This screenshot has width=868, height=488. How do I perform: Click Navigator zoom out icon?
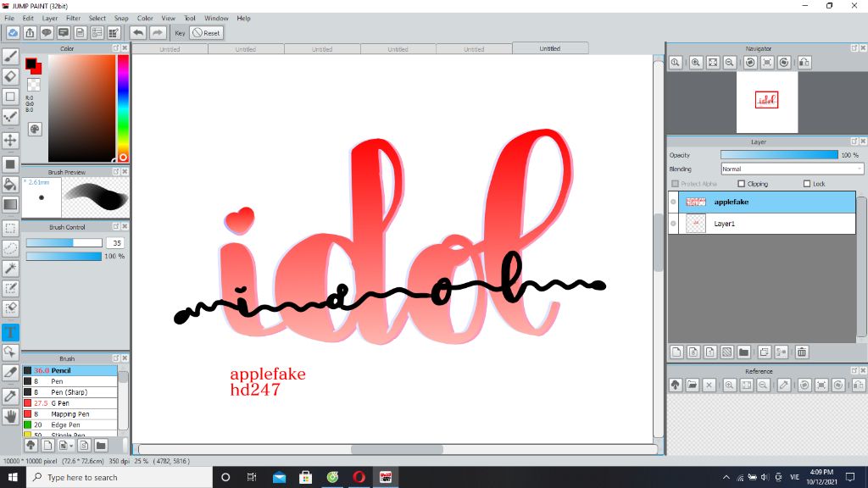pyautogui.click(x=730, y=63)
